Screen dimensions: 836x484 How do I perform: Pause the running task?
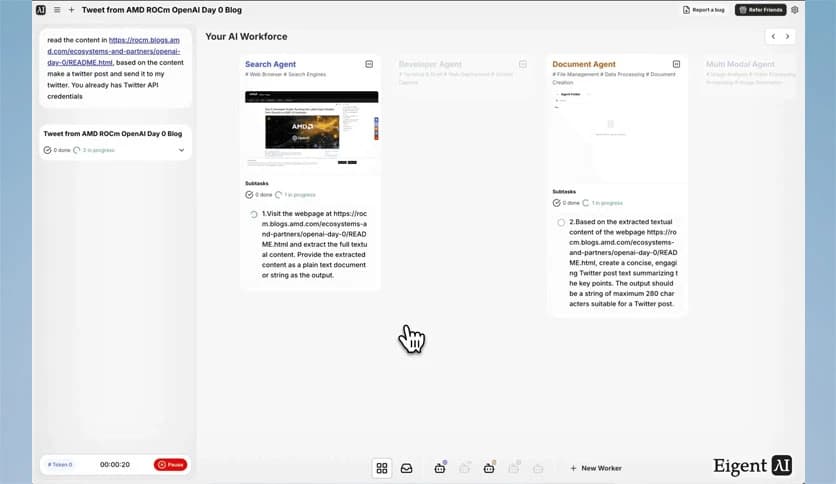tap(170, 465)
